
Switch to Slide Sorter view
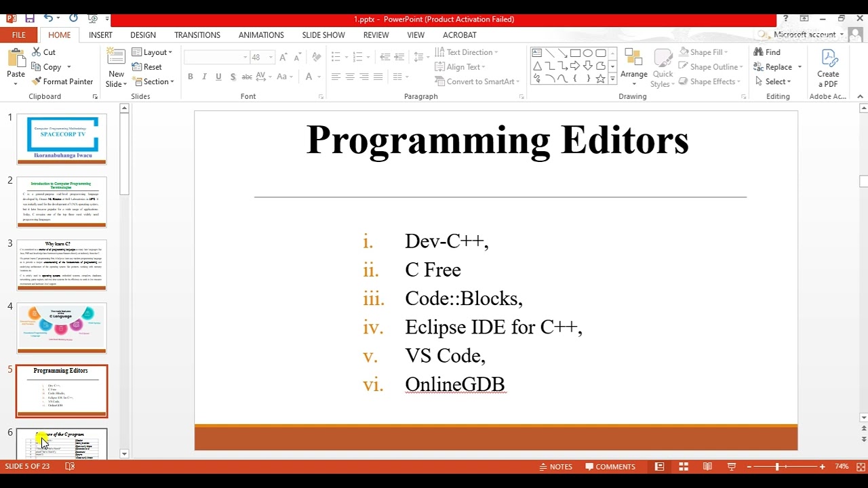(684, 466)
